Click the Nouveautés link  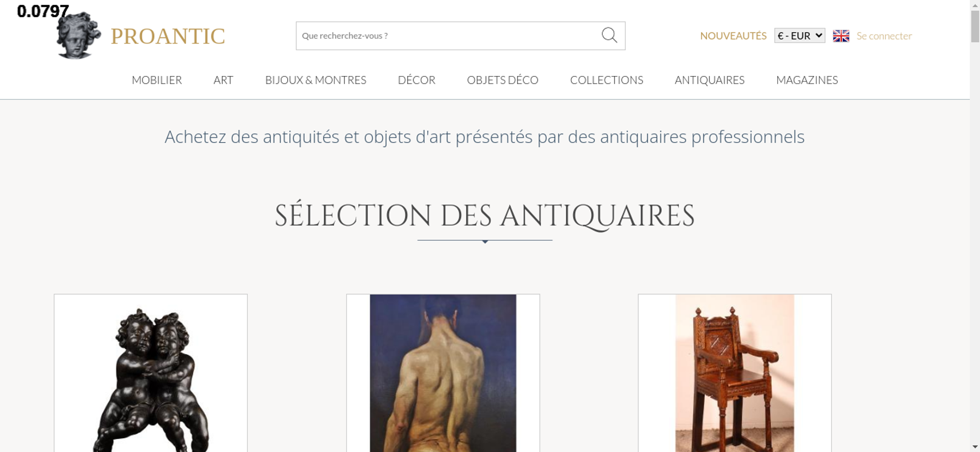(x=733, y=36)
